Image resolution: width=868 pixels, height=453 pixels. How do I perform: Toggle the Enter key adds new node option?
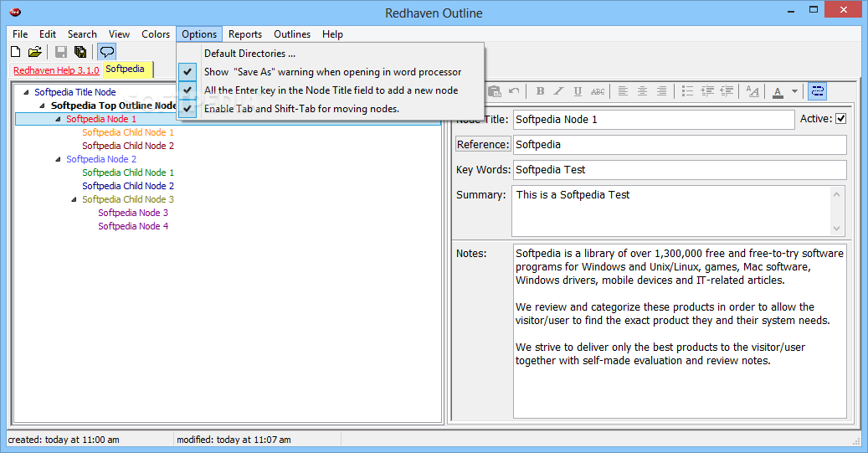point(331,90)
